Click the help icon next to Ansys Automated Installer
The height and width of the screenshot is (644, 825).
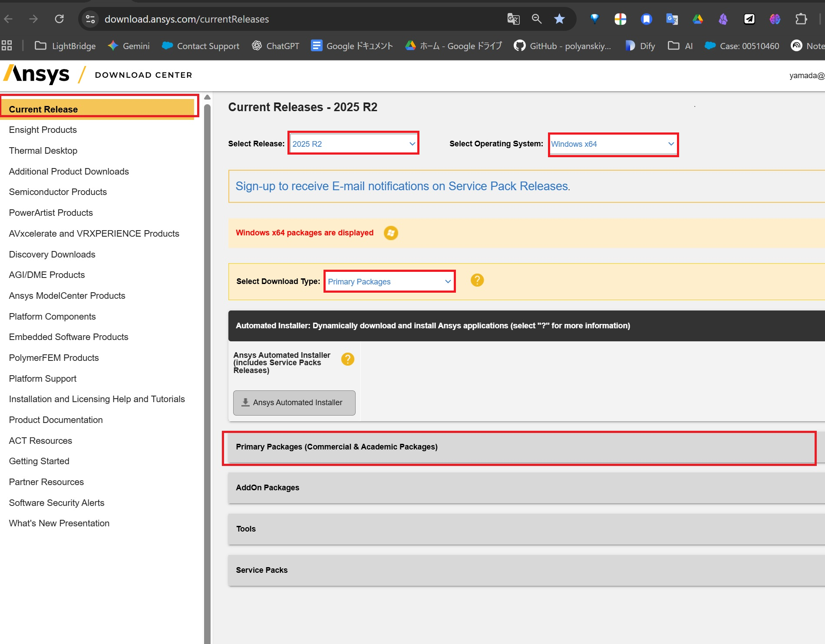tap(347, 359)
